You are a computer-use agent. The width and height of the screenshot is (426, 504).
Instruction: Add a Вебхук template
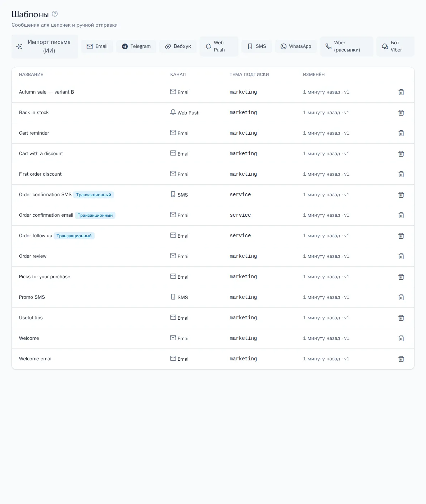(x=178, y=46)
